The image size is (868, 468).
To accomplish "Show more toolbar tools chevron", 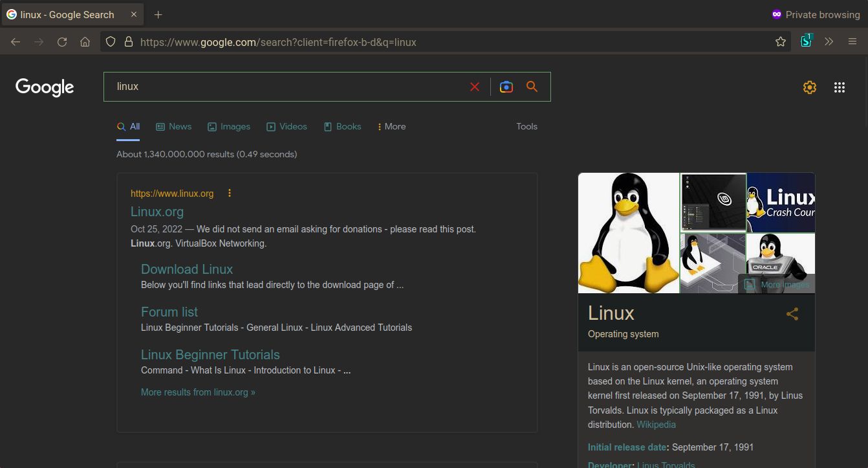I will [829, 42].
